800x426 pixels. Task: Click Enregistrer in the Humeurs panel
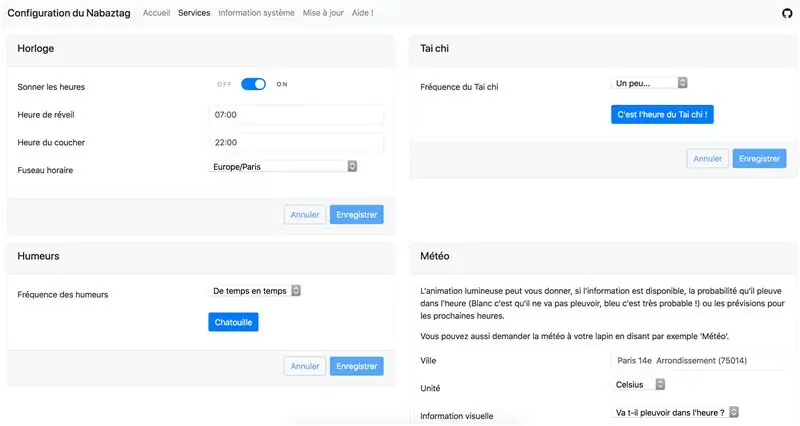coord(357,366)
